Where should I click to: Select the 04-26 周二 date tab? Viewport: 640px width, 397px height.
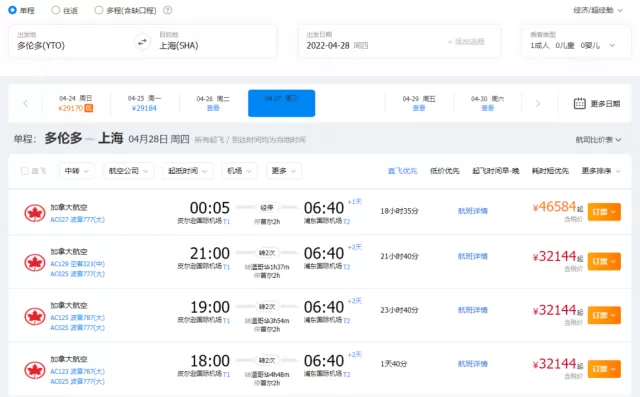click(213, 103)
